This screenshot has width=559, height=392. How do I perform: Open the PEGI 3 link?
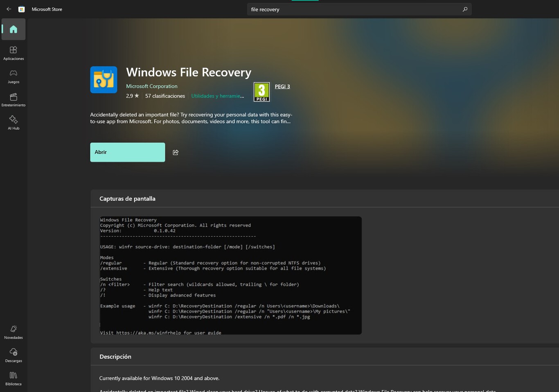coord(282,86)
